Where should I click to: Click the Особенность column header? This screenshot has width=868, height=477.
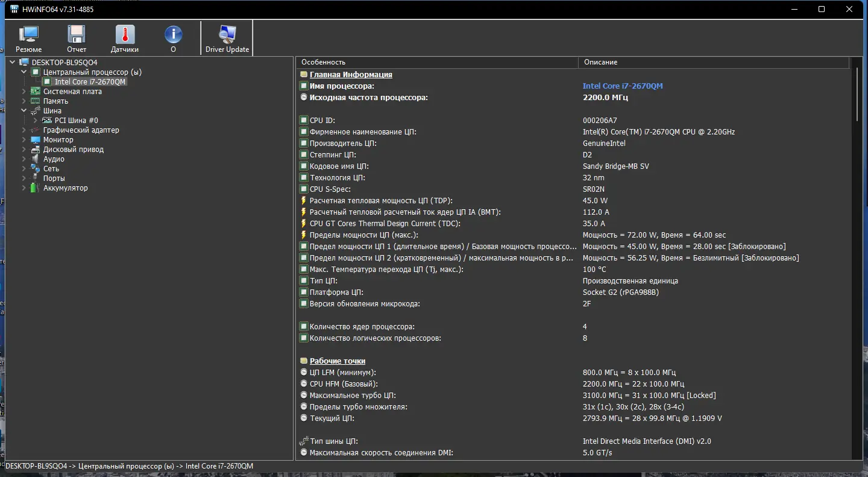(x=323, y=62)
